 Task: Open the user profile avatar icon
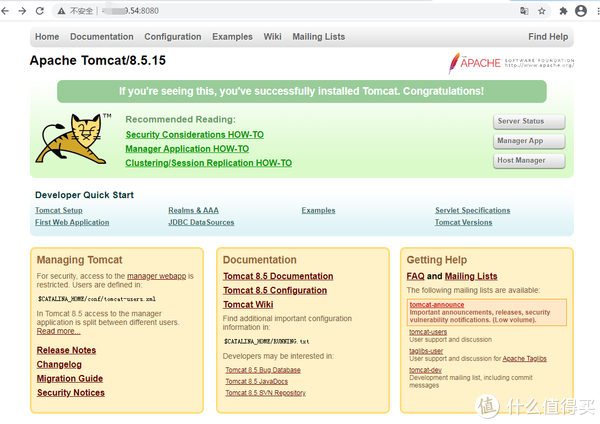(581, 11)
